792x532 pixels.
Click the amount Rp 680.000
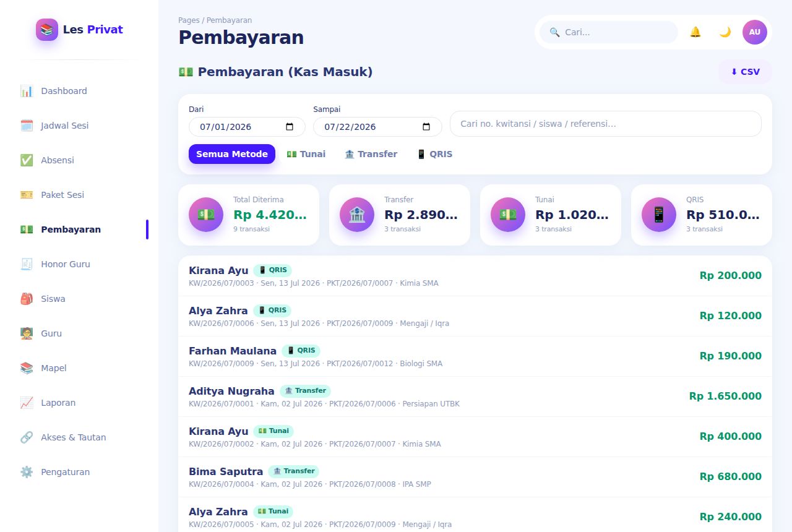click(731, 477)
